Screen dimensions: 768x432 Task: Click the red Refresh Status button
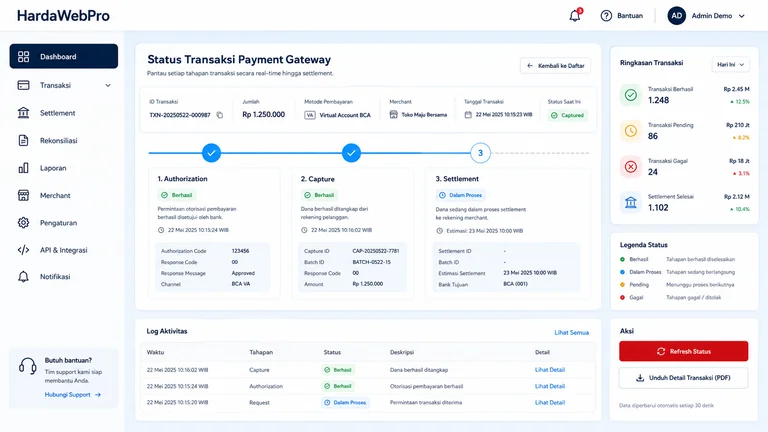point(683,351)
